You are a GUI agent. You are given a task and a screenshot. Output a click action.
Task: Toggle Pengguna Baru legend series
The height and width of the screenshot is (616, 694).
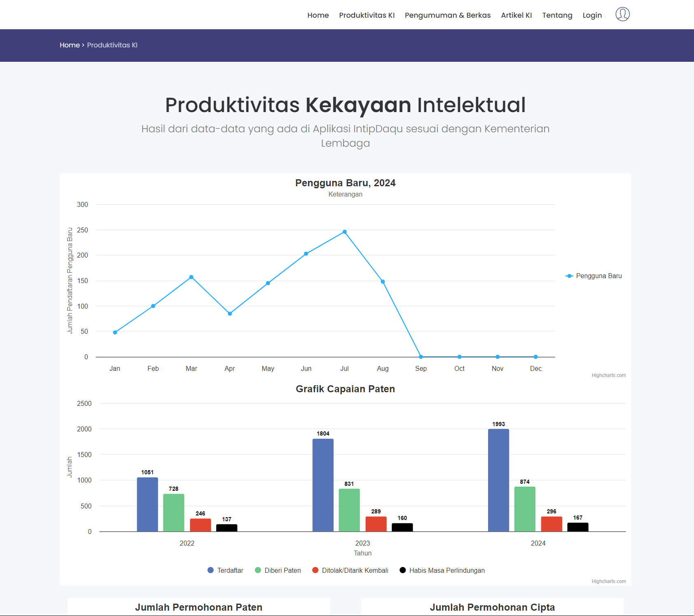(x=594, y=276)
